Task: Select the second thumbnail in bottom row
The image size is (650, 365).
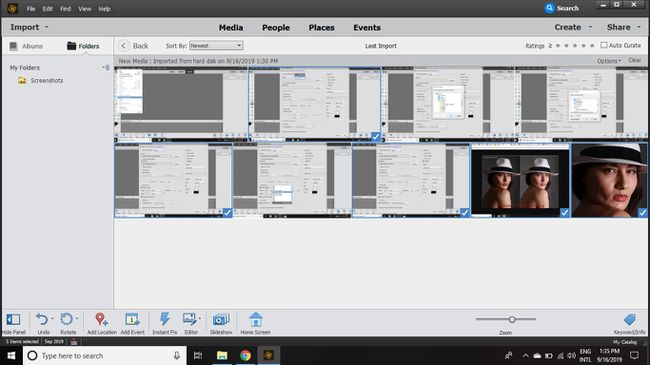Action: point(292,180)
